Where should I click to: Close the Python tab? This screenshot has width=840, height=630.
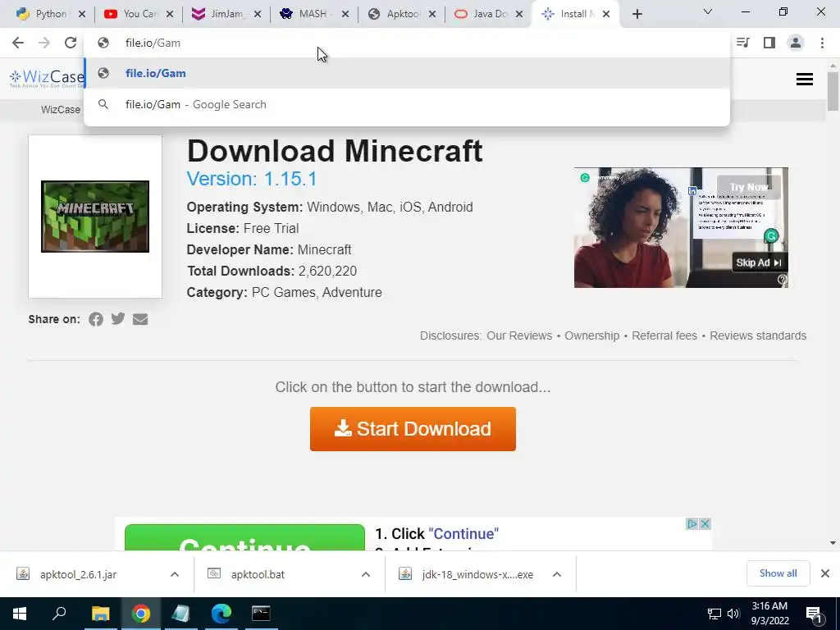[82, 14]
